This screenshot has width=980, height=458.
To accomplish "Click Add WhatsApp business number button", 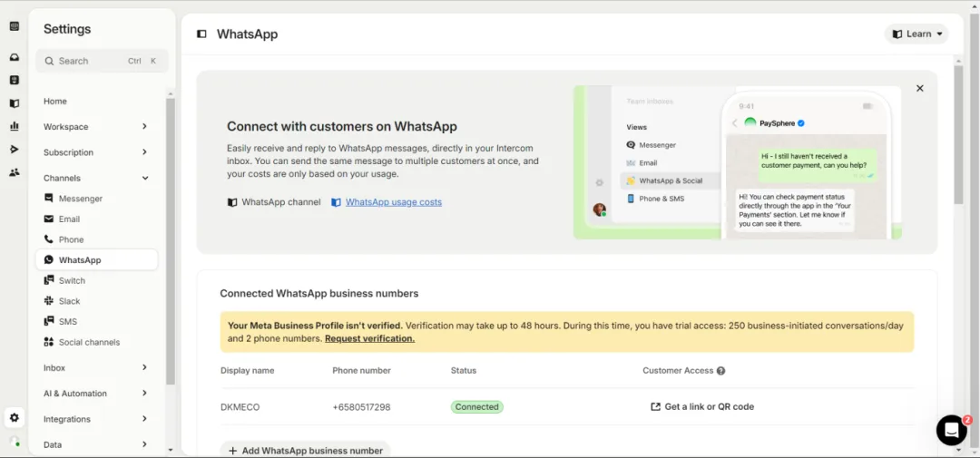I will coord(305,450).
